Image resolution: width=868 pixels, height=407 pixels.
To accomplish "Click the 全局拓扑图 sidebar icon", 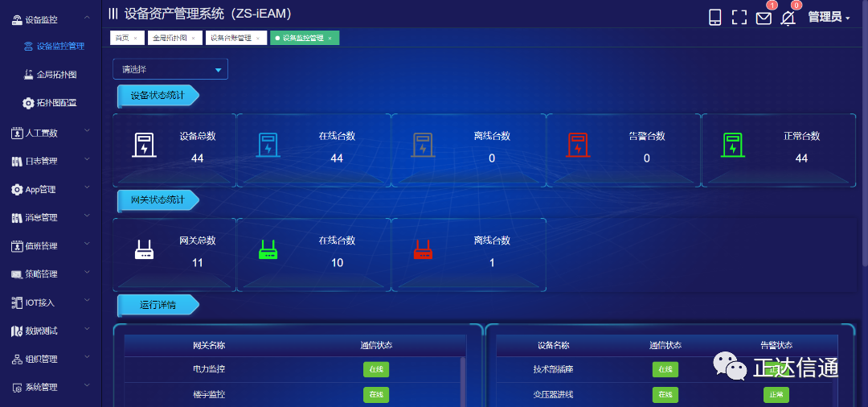I will [28, 74].
